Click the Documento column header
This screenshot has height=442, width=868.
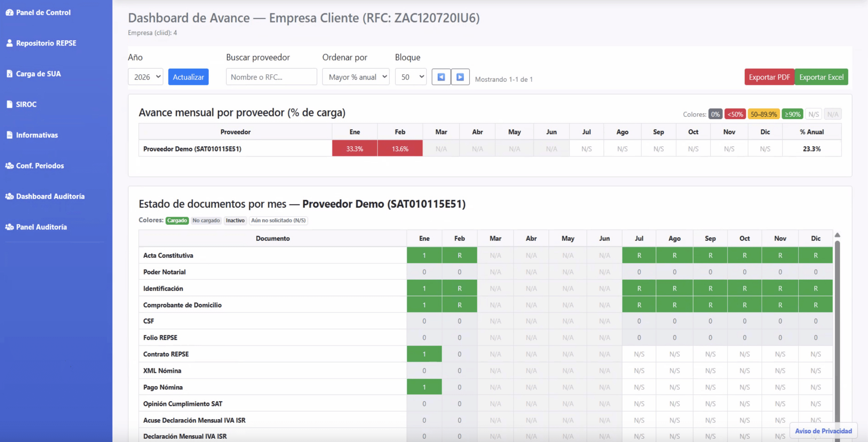coord(273,238)
